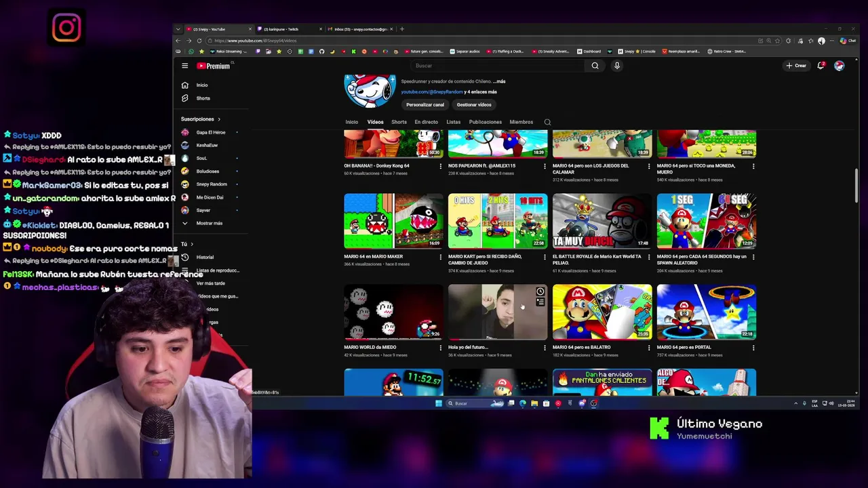868x488 pixels.
Task: Open MARIO 64 pero es BALATRO title
Action: [581, 347]
